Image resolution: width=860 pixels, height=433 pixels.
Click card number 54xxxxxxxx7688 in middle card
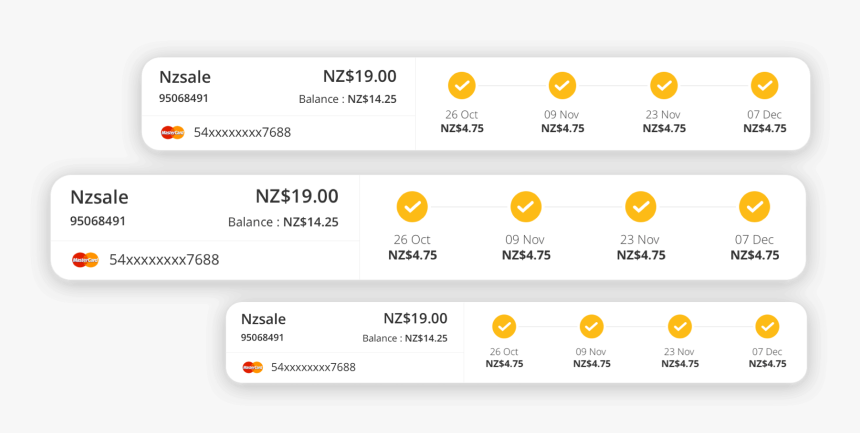(164, 260)
